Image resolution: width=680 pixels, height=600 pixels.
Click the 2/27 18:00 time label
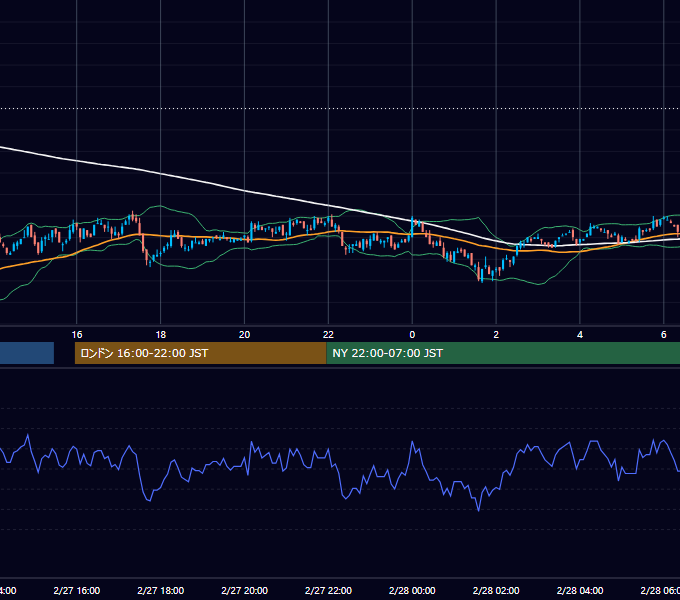click(x=160, y=590)
